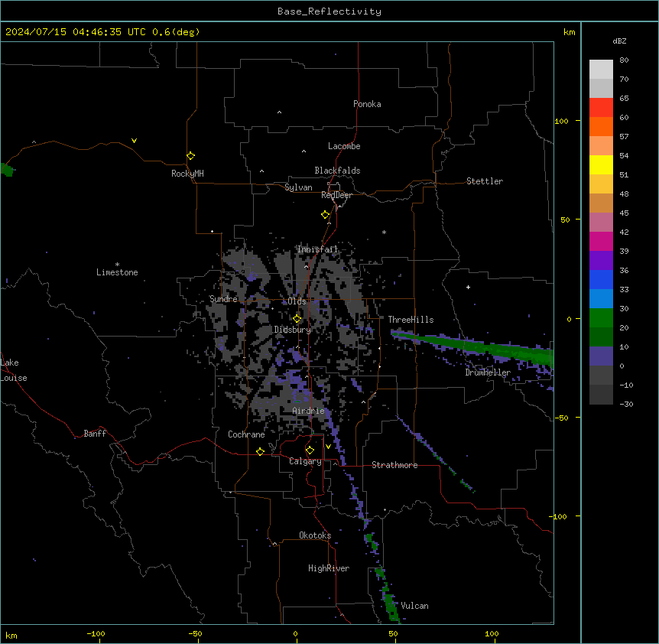Click the km label at the bottom-left corner
Screen dimensions: 659x644
pyautogui.click(x=11, y=635)
